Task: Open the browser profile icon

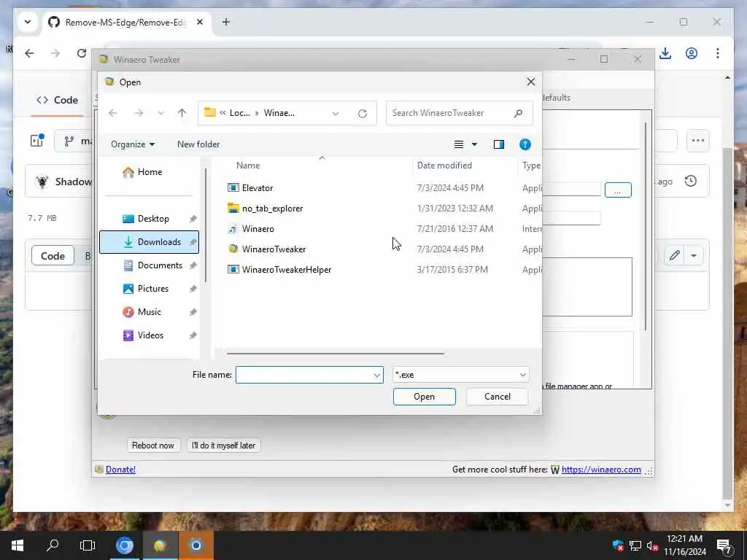Action: pos(692,53)
